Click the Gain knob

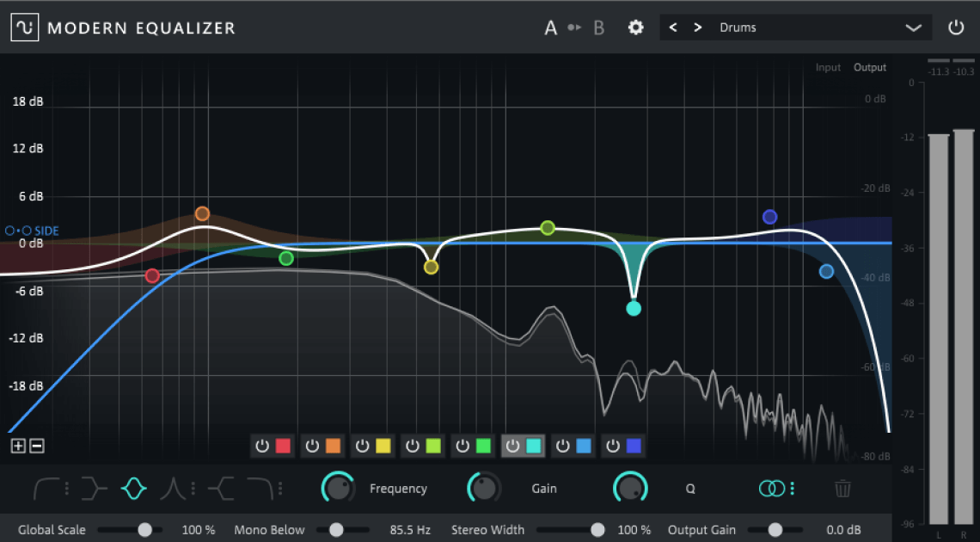tap(484, 489)
